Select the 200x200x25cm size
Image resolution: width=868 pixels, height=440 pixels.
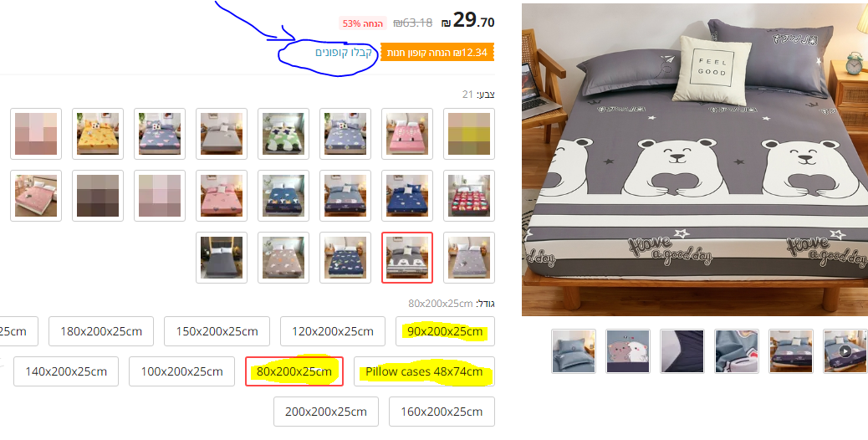326,412
